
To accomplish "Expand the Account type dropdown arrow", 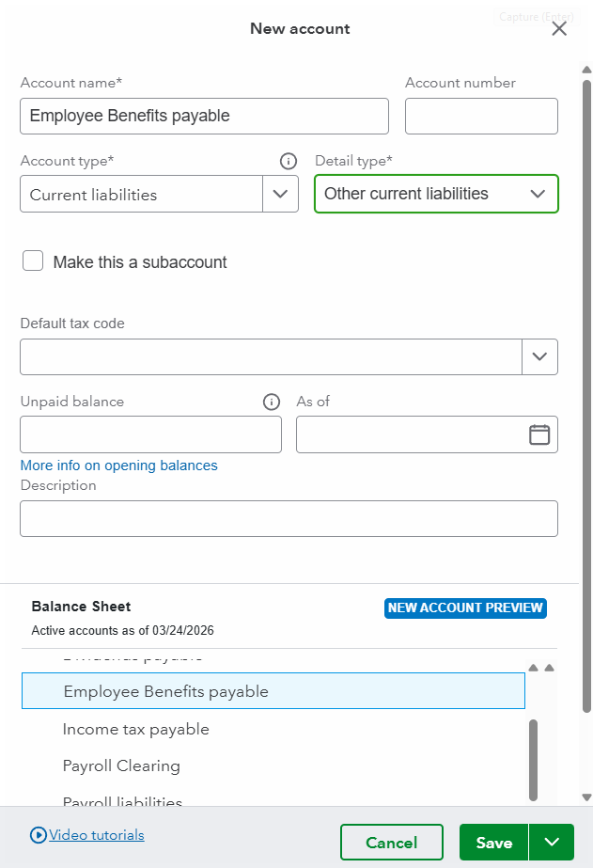I will (280, 194).
